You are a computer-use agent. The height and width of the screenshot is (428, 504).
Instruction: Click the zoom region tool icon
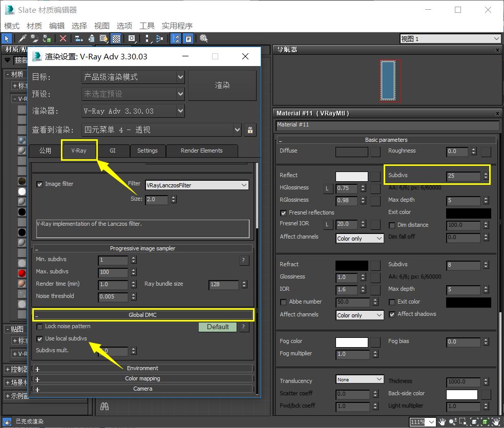point(463,421)
